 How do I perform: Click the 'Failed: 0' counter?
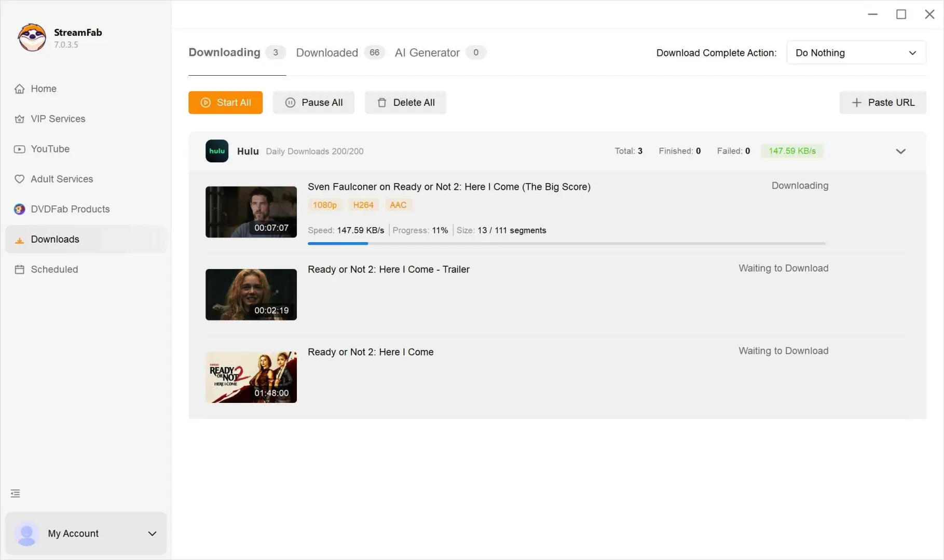[733, 151]
